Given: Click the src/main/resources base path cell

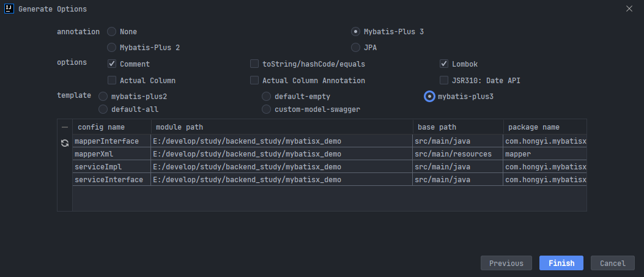Looking at the screenshot, I should pyautogui.click(x=458, y=154).
